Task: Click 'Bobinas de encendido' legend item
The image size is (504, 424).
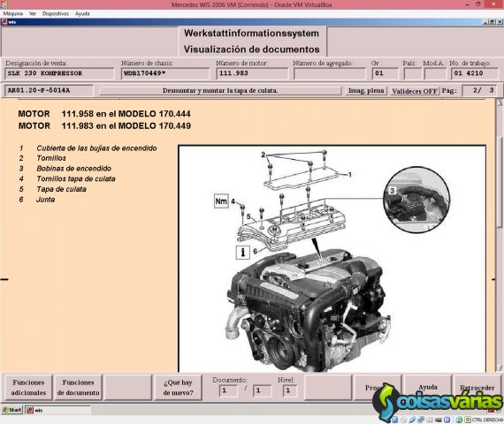Action: point(73,169)
